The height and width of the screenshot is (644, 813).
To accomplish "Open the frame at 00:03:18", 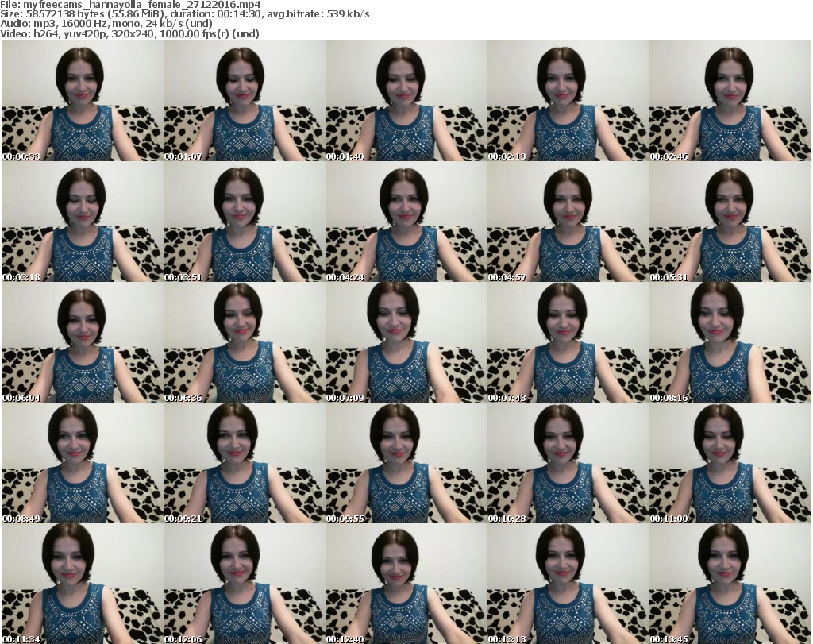I will [82, 222].
